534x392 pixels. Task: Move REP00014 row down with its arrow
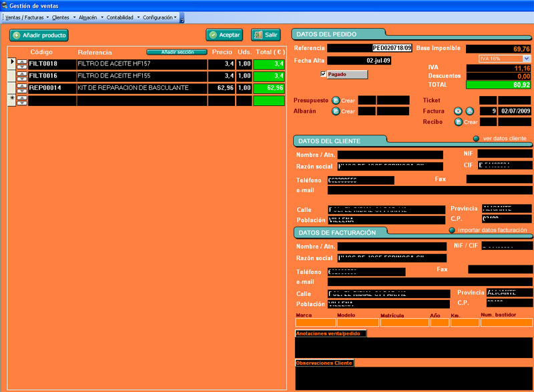[22, 91]
